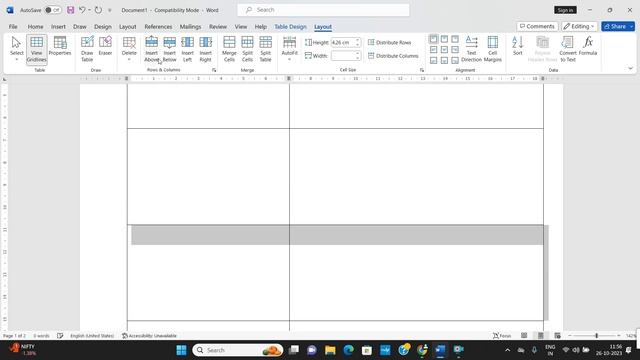Open Customize Quick Access Toolbar dropdown

point(109,10)
